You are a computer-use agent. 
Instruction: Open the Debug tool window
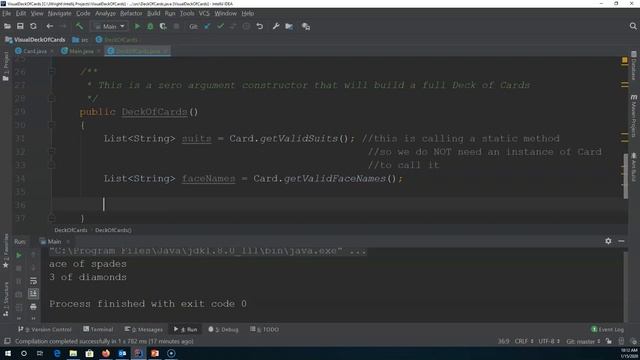click(x=223, y=329)
